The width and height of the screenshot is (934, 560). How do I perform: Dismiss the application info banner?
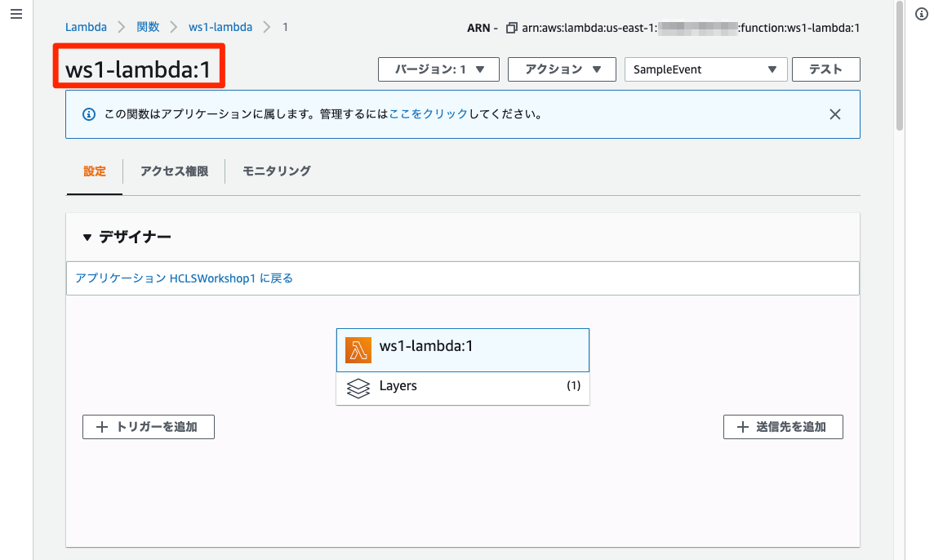click(x=835, y=114)
